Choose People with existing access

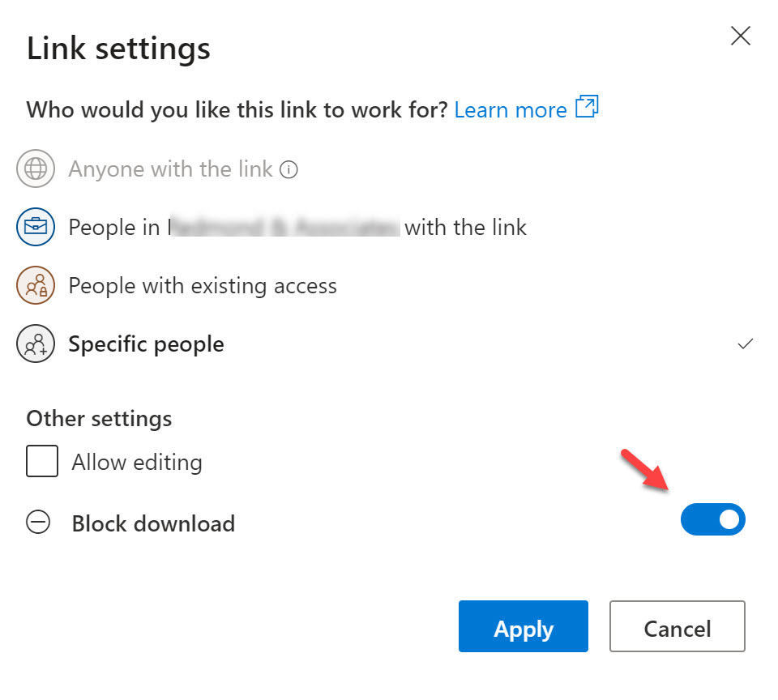click(203, 286)
